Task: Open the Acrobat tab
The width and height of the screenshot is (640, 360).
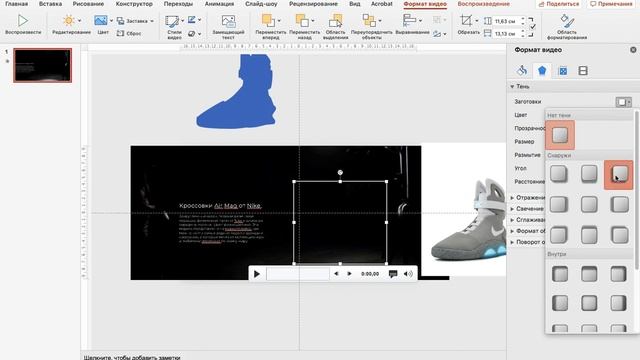Action: pyautogui.click(x=382, y=4)
